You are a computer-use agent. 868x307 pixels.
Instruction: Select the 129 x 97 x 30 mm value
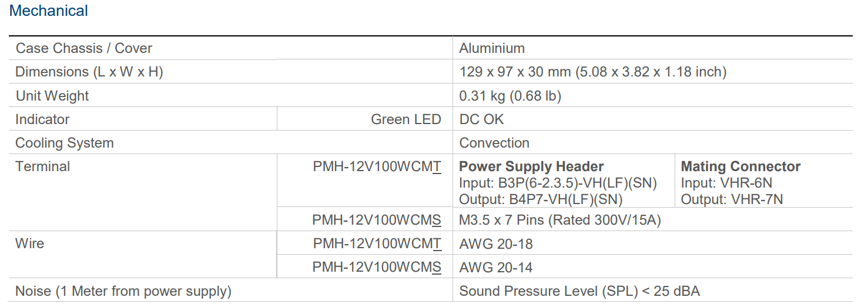[x=592, y=72]
